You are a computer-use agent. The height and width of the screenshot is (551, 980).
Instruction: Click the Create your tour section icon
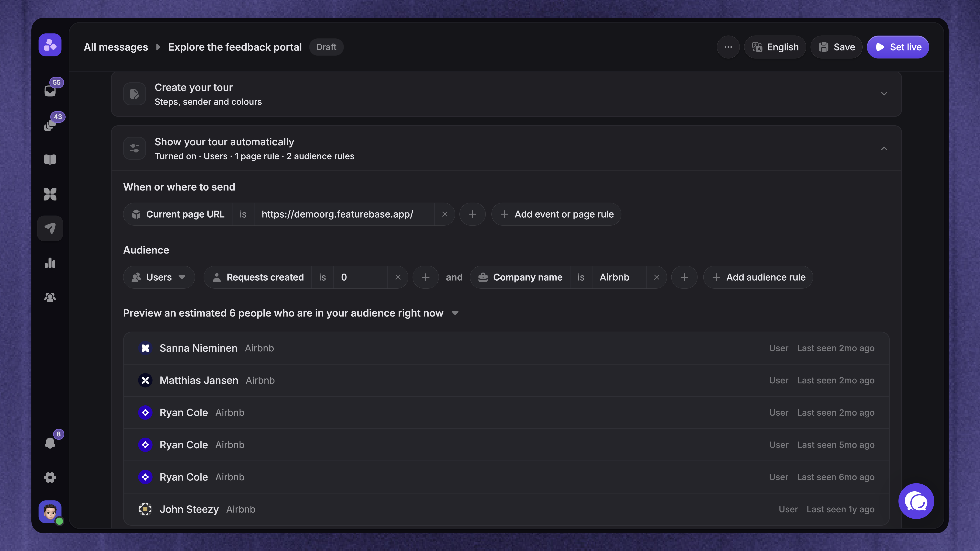click(x=135, y=94)
